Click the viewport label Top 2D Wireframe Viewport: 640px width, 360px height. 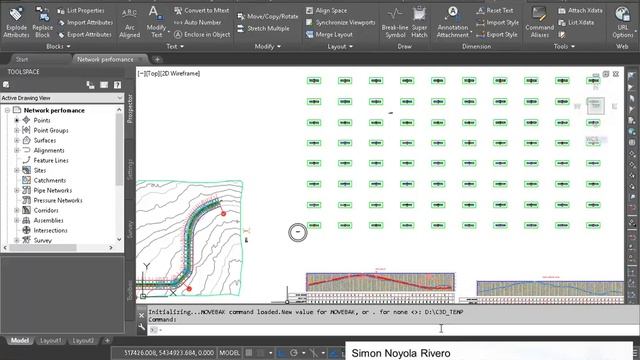tap(169, 73)
